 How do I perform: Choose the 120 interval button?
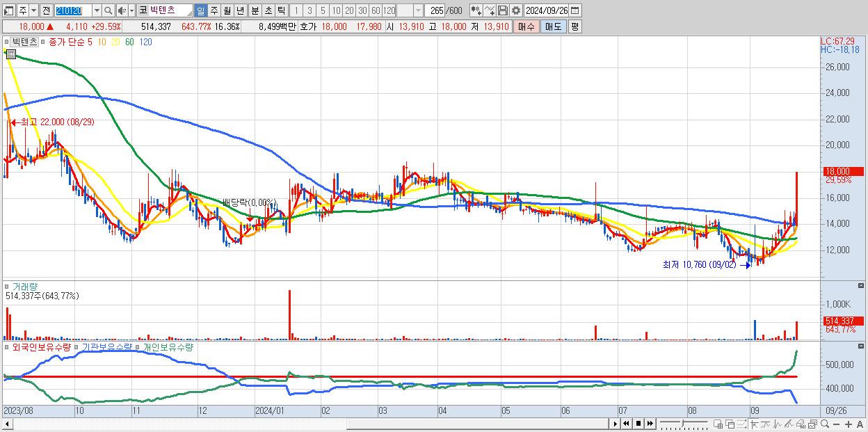pos(389,10)
